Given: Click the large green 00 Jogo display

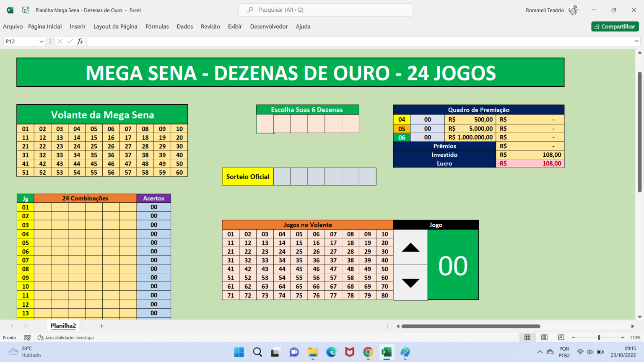Looking at the screenshot, I should 453,265.
